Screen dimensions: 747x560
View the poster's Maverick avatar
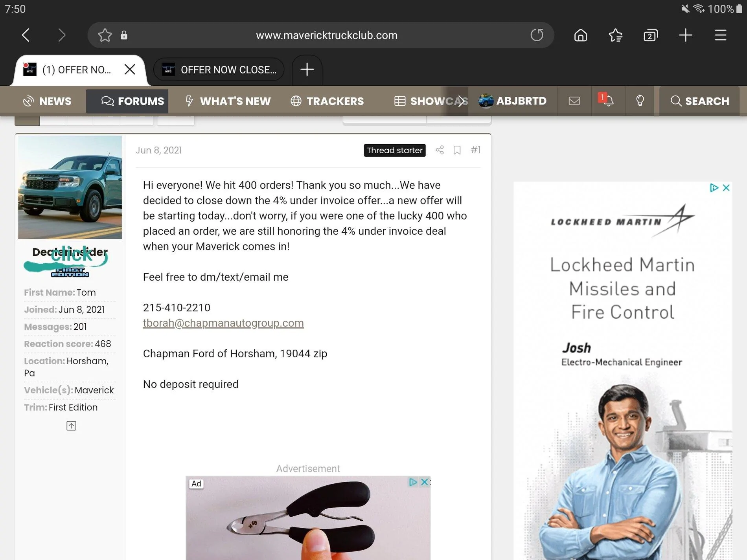70,187
